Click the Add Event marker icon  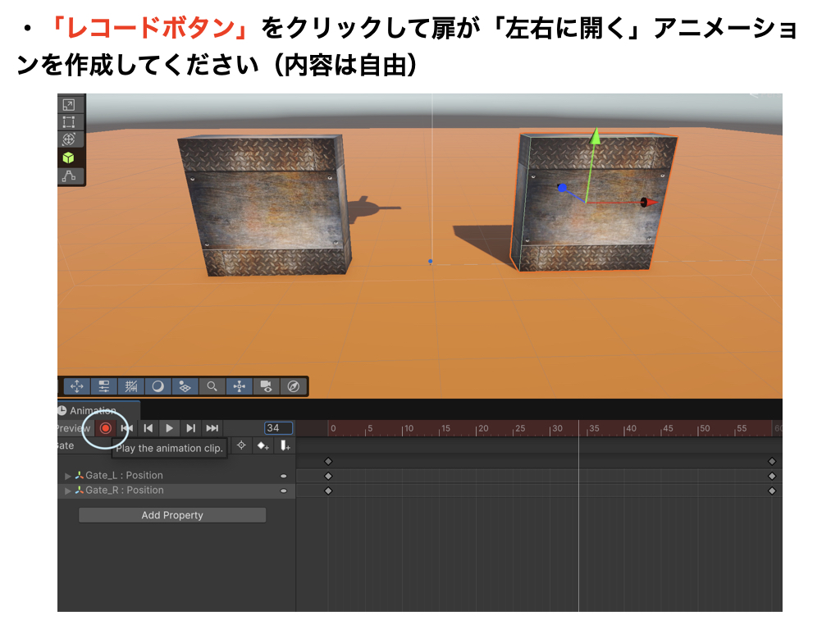click(x=284, y=446)
